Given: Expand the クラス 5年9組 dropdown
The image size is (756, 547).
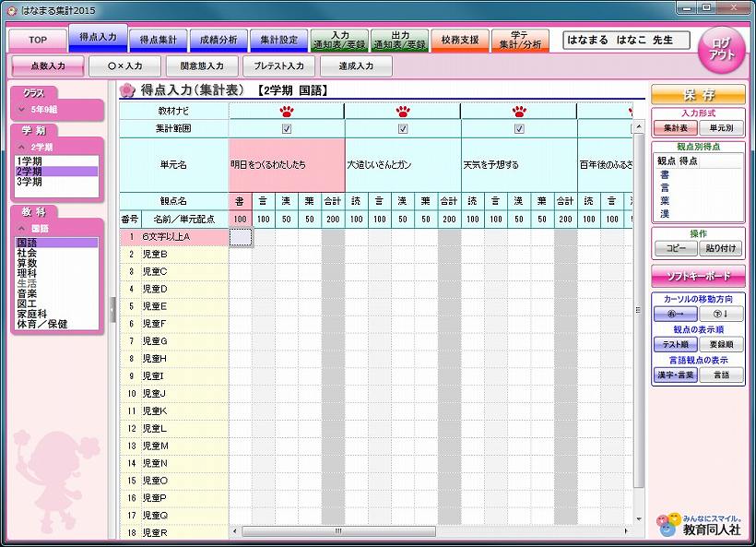Looking at the screenshot, I should (x=57, y=110).
